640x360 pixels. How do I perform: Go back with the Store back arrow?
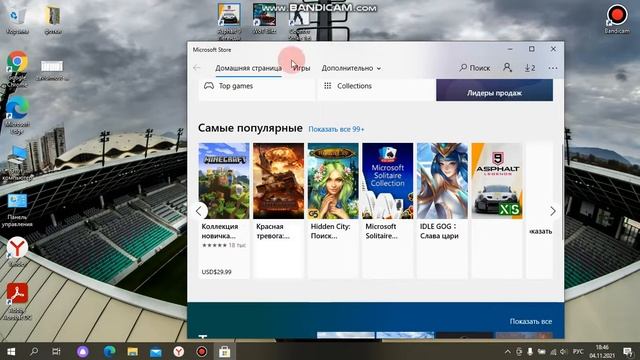click(197, 68)
